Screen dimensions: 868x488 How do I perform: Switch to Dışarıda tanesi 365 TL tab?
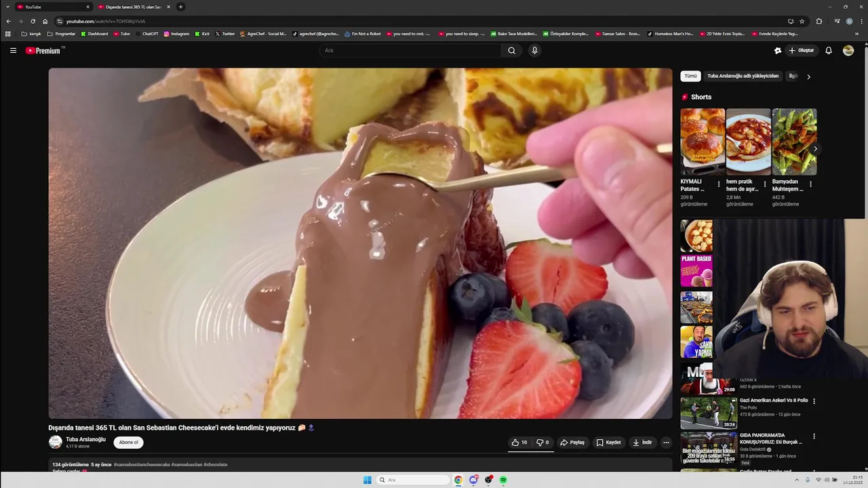coord(133,7)
